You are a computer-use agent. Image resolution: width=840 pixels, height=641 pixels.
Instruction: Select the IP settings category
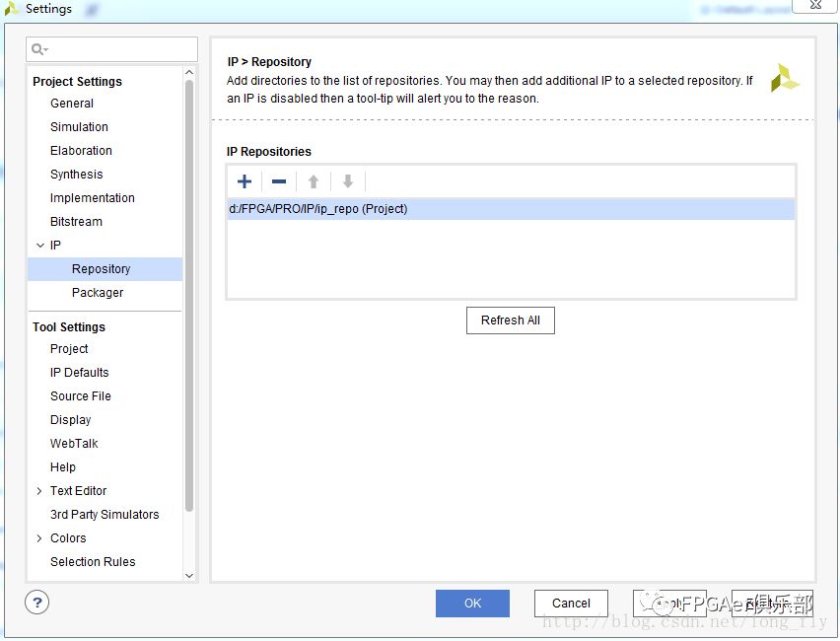55,246
